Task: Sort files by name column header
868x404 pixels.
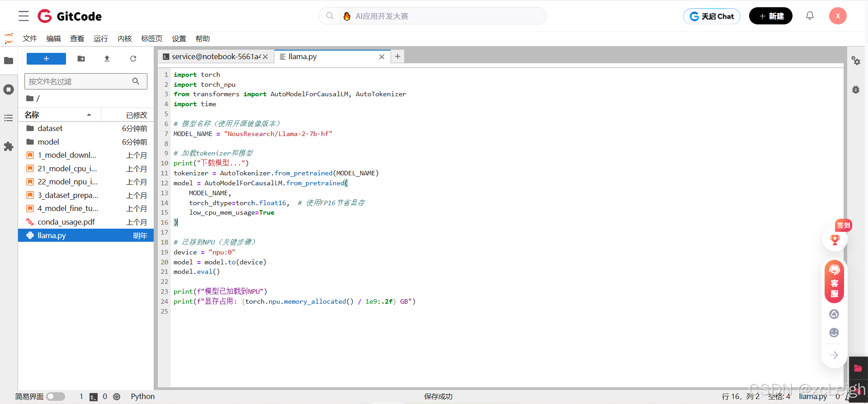Action: tap(59, 115)
